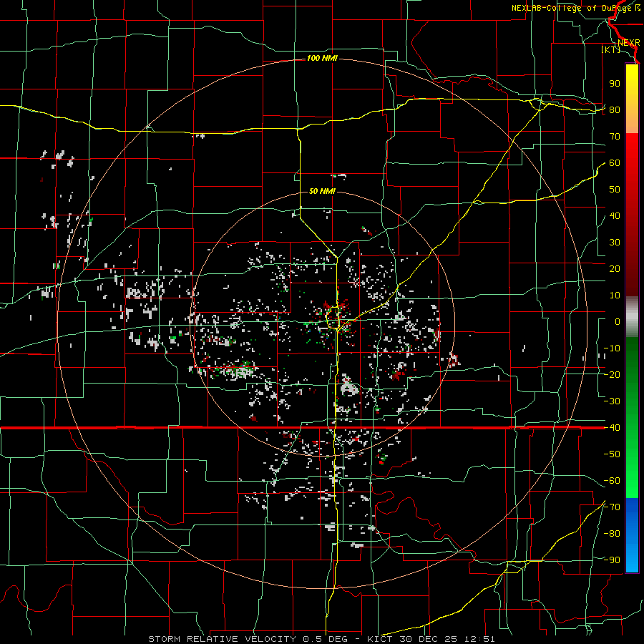Pick the positive 40 scale value
Screen dimensions: 644x644
[x=615, y=216]
